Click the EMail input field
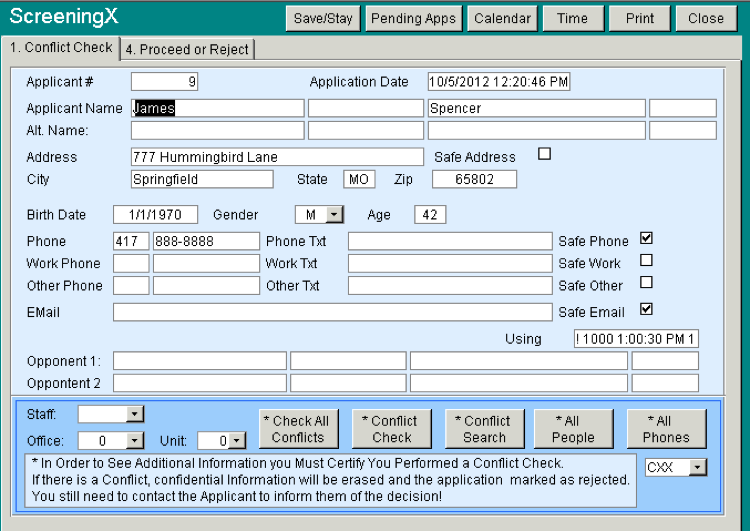Image resolution: width=750 pixels, height=531 pixels. click(x=332, y=312)
